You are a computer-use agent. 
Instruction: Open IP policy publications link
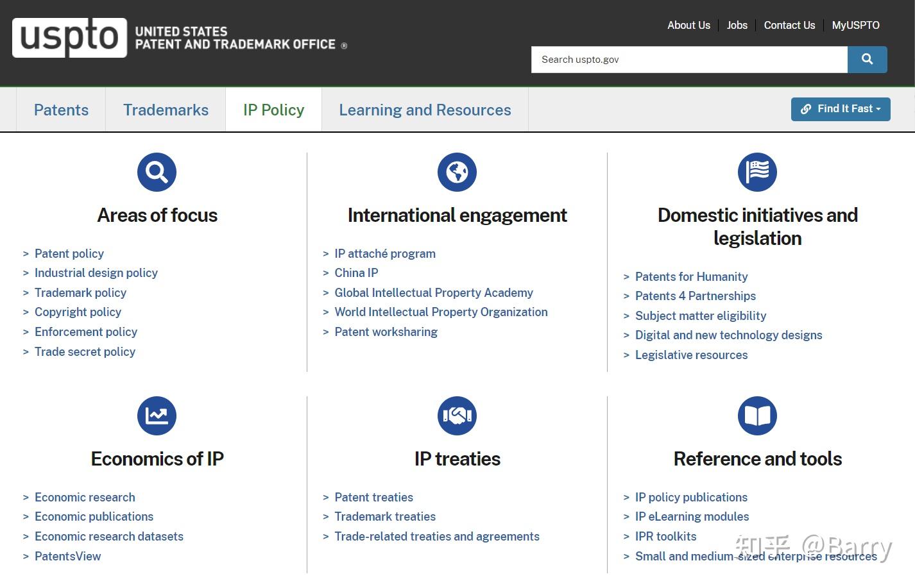(691, 497)
